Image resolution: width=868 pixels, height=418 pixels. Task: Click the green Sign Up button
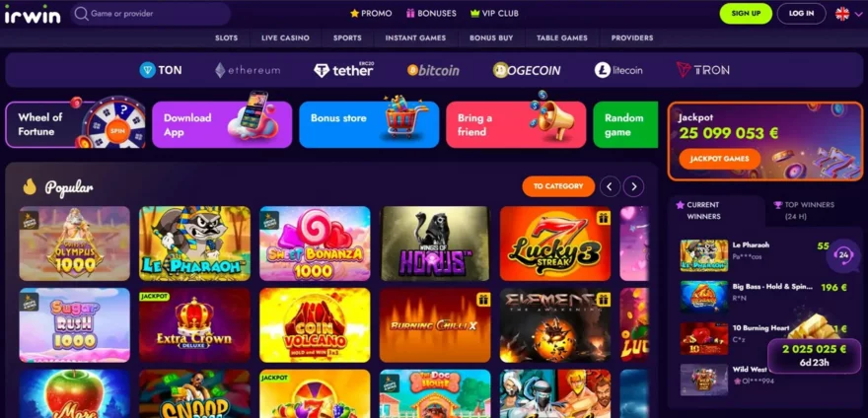pyautogui.click(x=746, y=13)
